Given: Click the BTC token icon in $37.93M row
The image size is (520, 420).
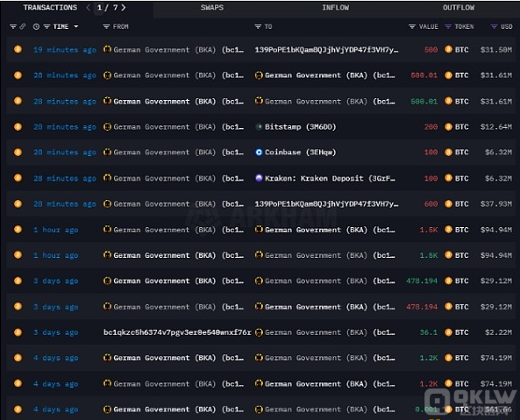Looking at the screenshot, I should [x=448, y=203].
